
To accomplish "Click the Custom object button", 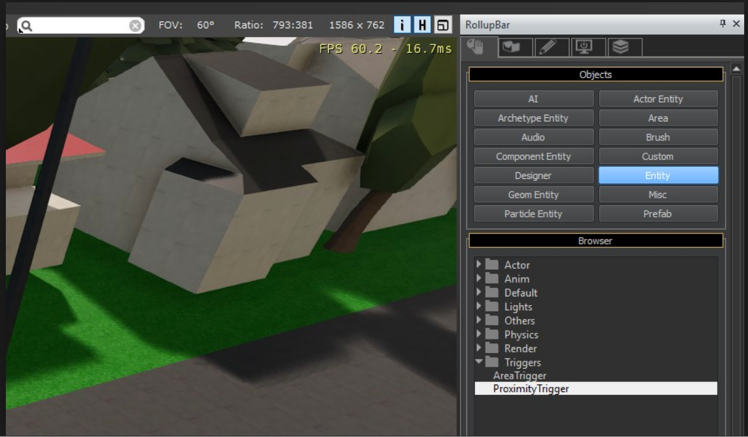I will point(658,156).
